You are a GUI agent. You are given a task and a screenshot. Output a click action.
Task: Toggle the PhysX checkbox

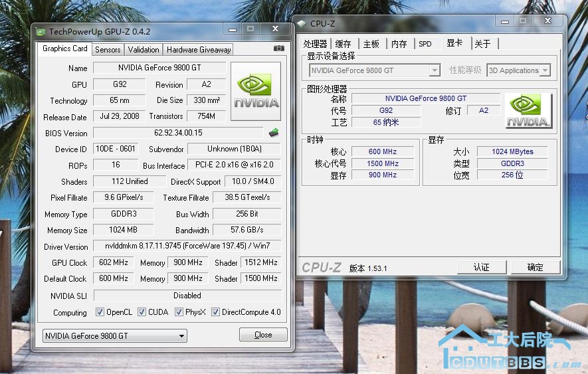179,312
